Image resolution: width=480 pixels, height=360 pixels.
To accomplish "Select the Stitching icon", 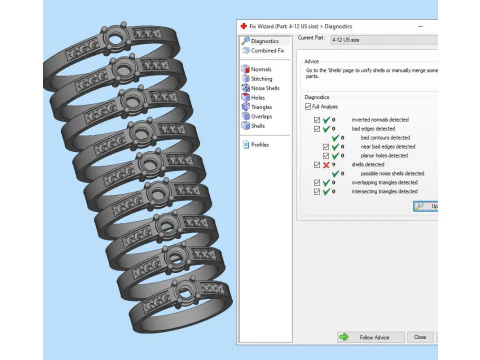I will point(246,78).
